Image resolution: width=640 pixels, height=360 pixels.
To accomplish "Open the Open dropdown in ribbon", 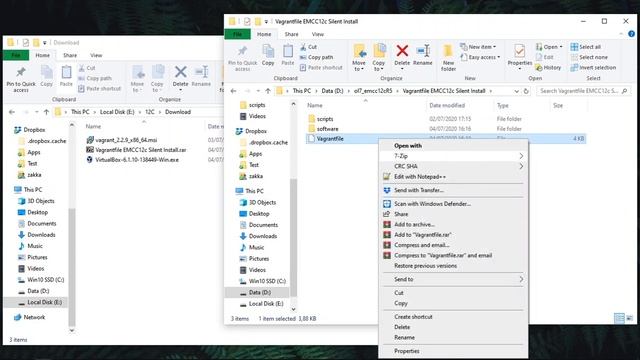I will coord(549,47).
